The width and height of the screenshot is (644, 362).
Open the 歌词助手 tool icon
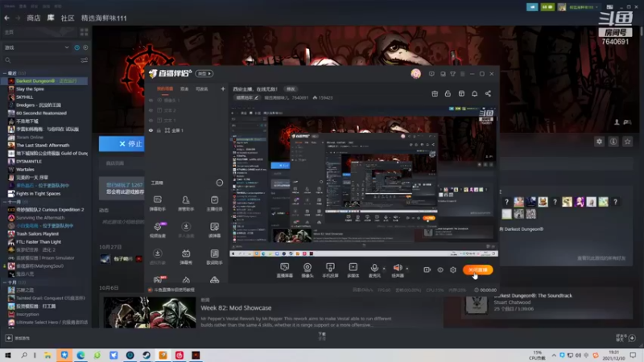(214, 257)
